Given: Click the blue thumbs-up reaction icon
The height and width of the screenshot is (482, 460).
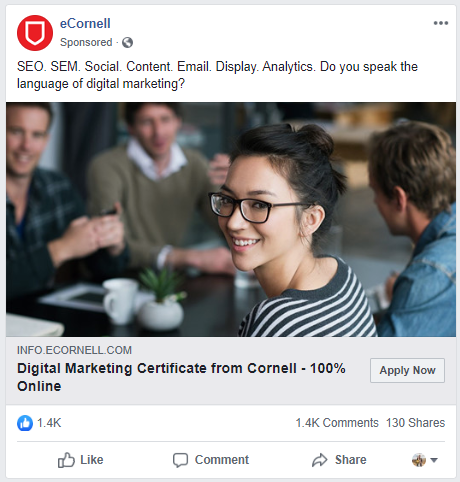Looking at the screenshot, I should (25, 423).
